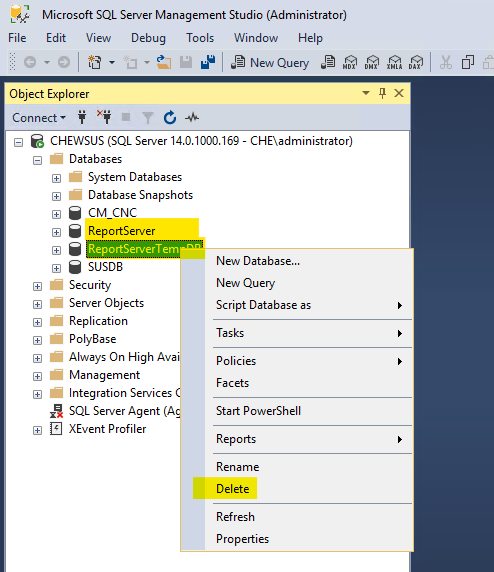Image resolution: width=494 pixels, height=572 pixels.
Task: Open the File menu
Action: pos(17,38)
